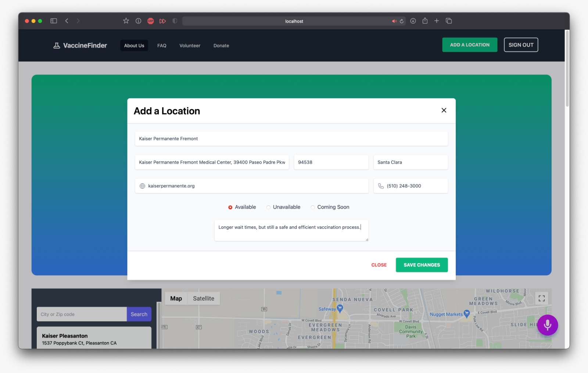Click the red CLOSE button

pyautogui.click(x=379, y=265)
